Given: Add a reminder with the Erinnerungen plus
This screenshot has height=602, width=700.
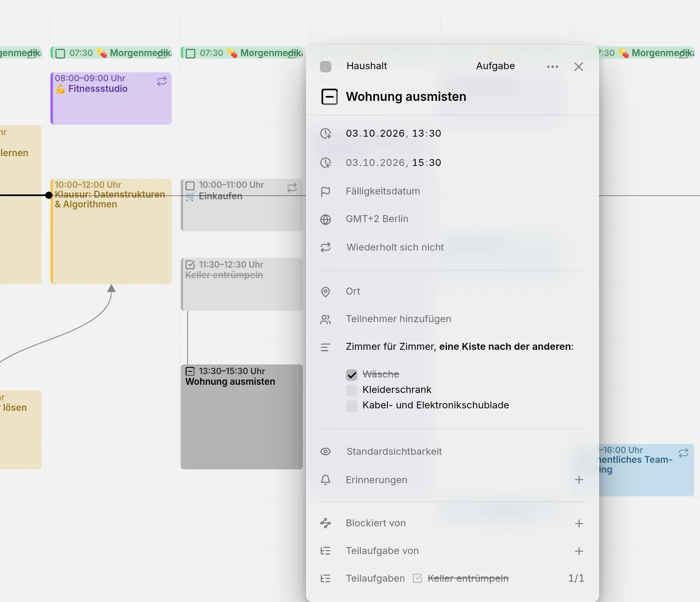Looking at the screenshot, I should pos(579,480).
